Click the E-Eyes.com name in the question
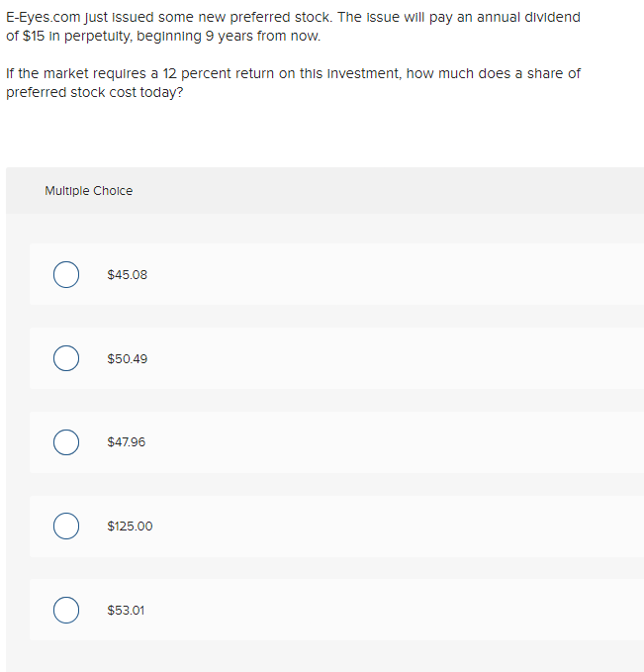The width and height of the screenshot is (644, 672). point(45,18)
